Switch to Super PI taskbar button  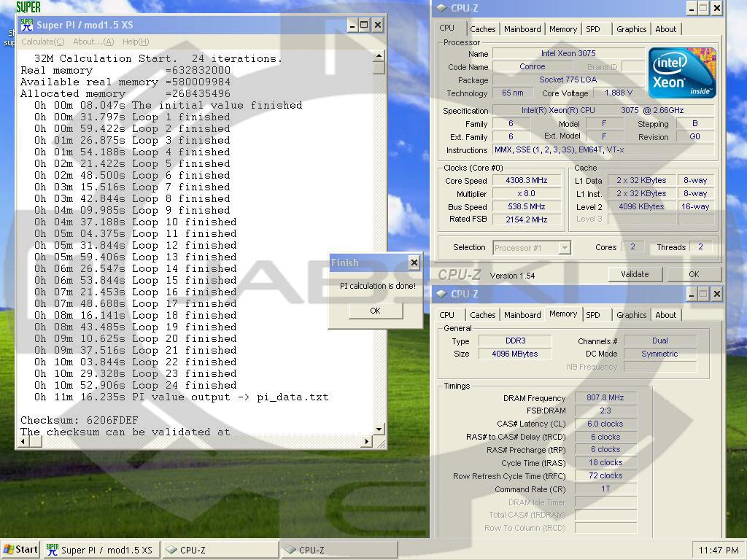(101, 550)
